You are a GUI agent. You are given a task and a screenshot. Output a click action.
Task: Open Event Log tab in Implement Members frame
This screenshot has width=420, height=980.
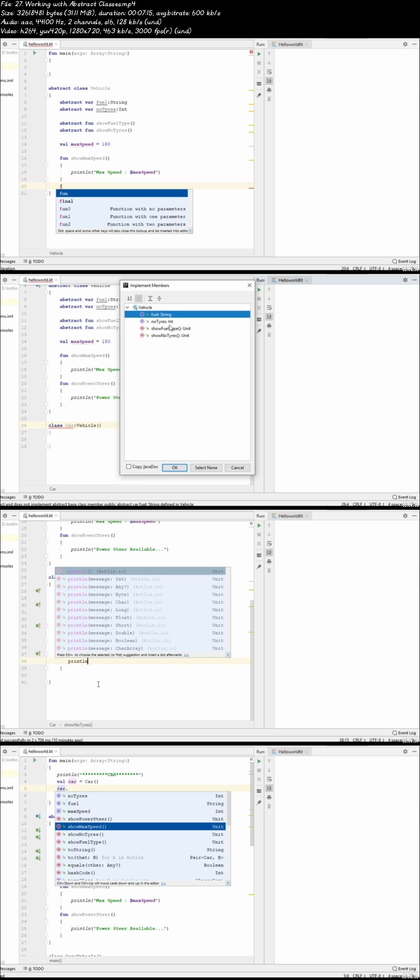(404, 497)
